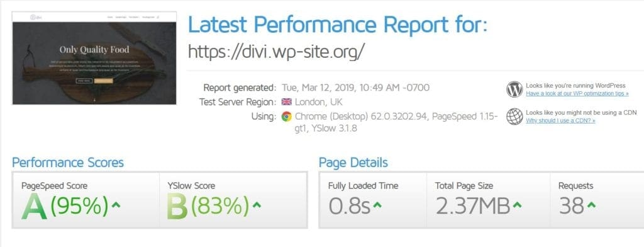Viewport: 644px width, 247px height.
Task: Open the 'Why should I use a CDN?' link
Action: 560,120
